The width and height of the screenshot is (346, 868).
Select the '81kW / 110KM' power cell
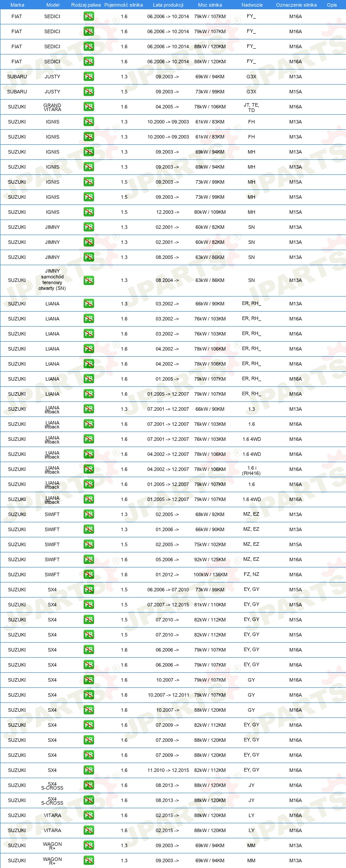210,605
